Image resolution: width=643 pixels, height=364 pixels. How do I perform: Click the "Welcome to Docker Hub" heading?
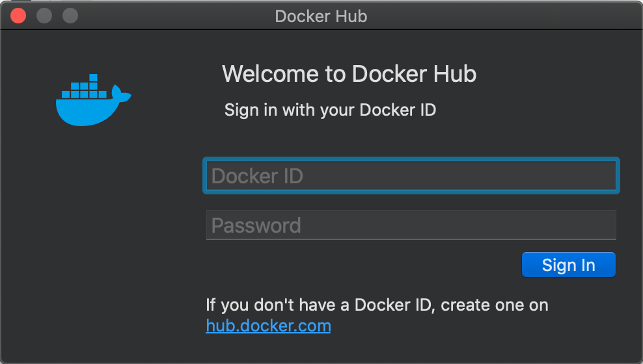[349, 74]
